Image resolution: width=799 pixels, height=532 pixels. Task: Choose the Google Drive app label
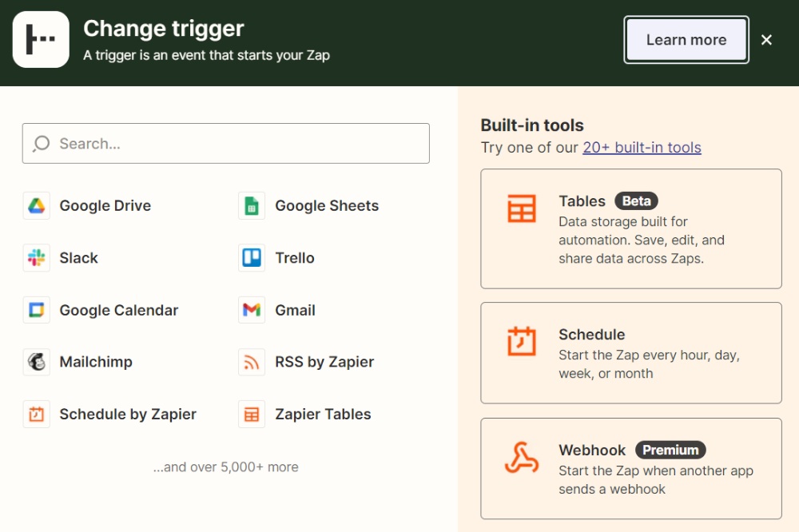(105, 206)
